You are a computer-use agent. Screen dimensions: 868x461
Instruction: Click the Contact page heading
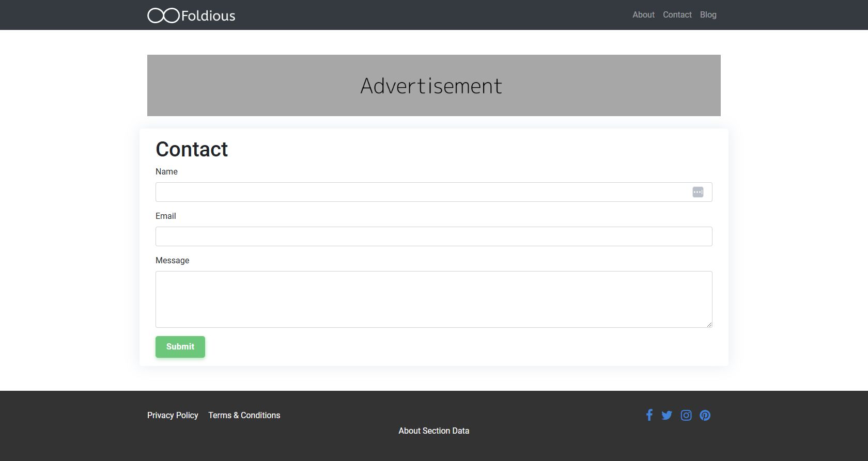point(192,149)
